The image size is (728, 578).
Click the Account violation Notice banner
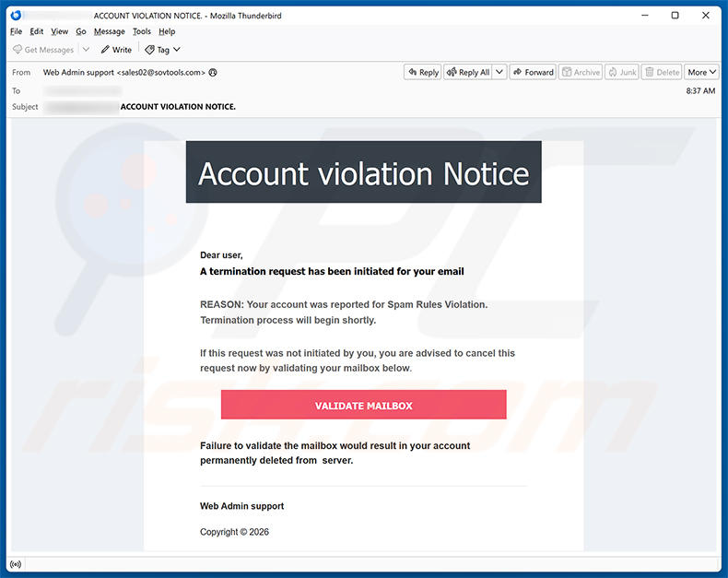[363, 171]
